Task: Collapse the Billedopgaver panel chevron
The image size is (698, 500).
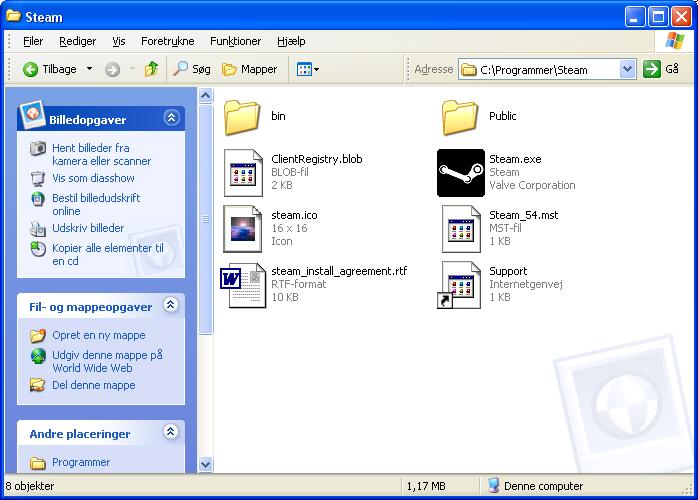Action: [171, 118]
